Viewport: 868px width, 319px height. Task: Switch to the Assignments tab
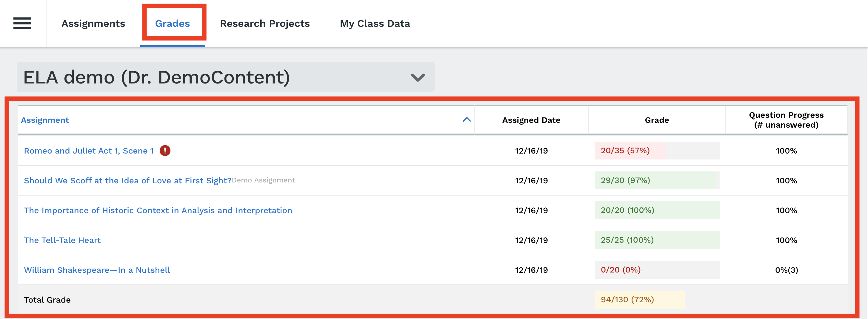[93, 24]
